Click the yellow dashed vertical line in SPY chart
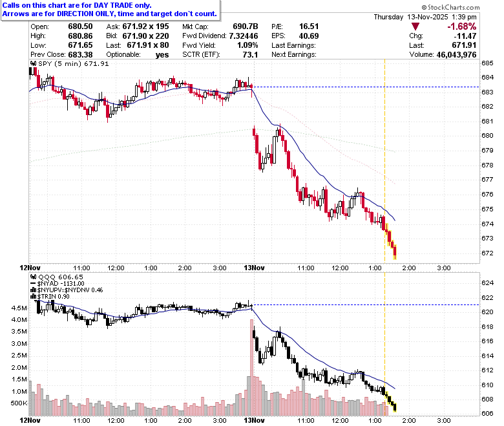Screen dimensions: 504x426 tap(384, 161)
